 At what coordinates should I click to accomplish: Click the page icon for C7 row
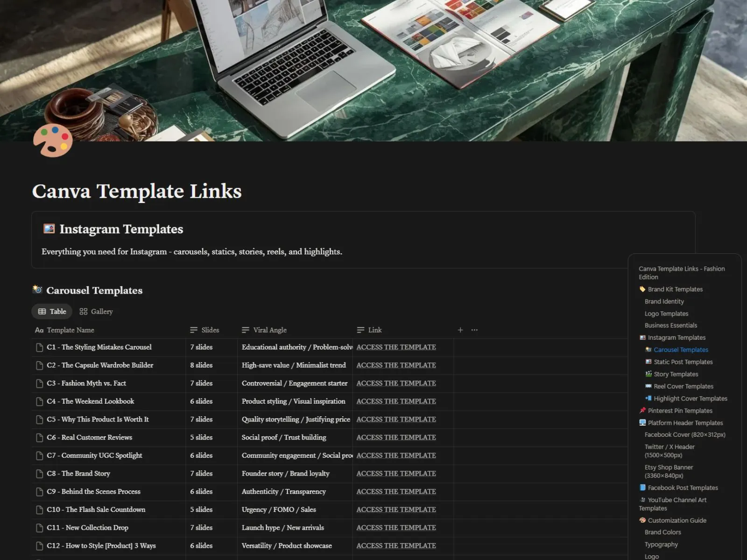40,455
